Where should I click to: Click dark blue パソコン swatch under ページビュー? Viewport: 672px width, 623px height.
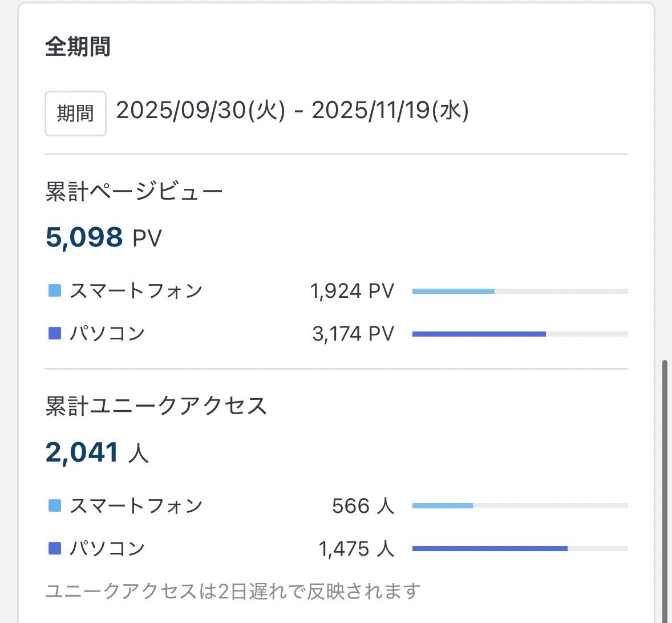55,334
